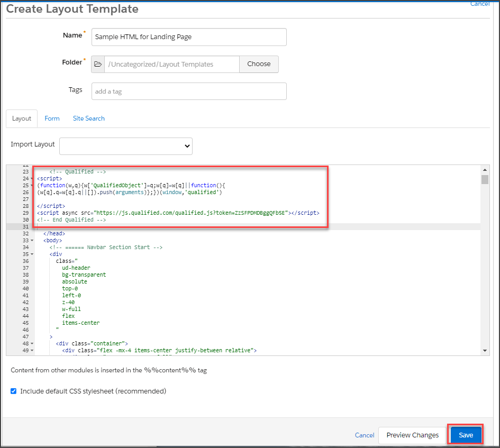This screenshot has width=500, height=448.
Task: Click the bottom Cancel link
Action: 365,435
